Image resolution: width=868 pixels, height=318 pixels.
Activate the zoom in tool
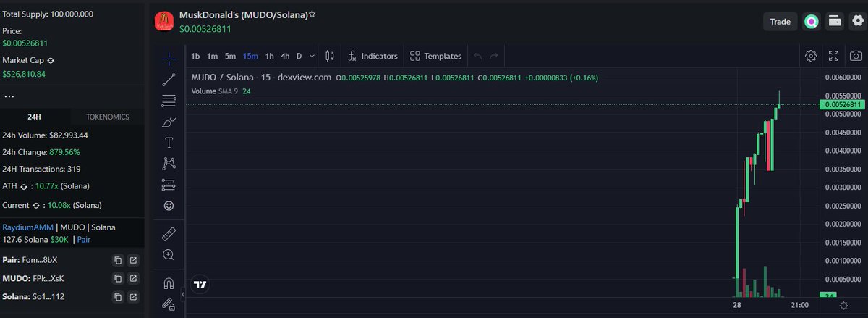pos(169,255)
